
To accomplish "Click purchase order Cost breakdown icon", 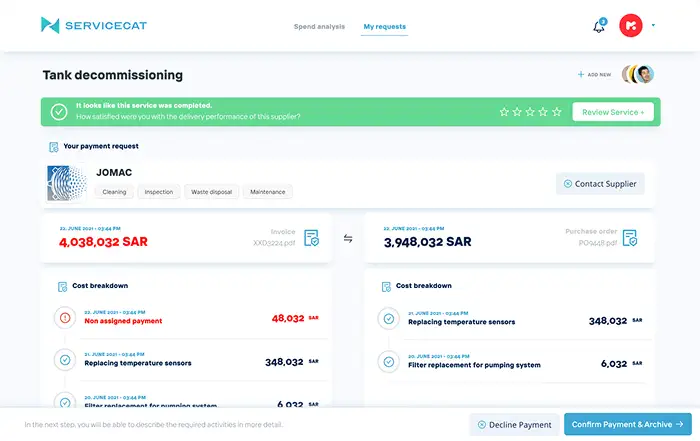I will [386, 287].
